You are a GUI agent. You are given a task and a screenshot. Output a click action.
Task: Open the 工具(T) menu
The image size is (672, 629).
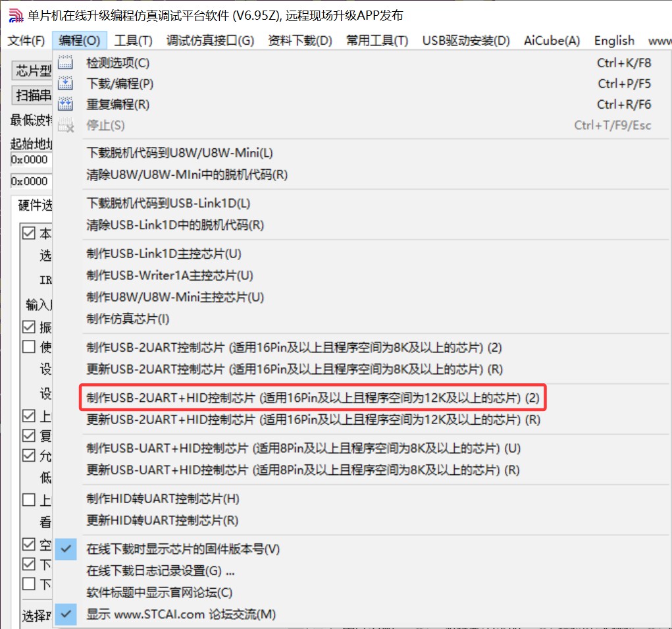pos(134,41)
